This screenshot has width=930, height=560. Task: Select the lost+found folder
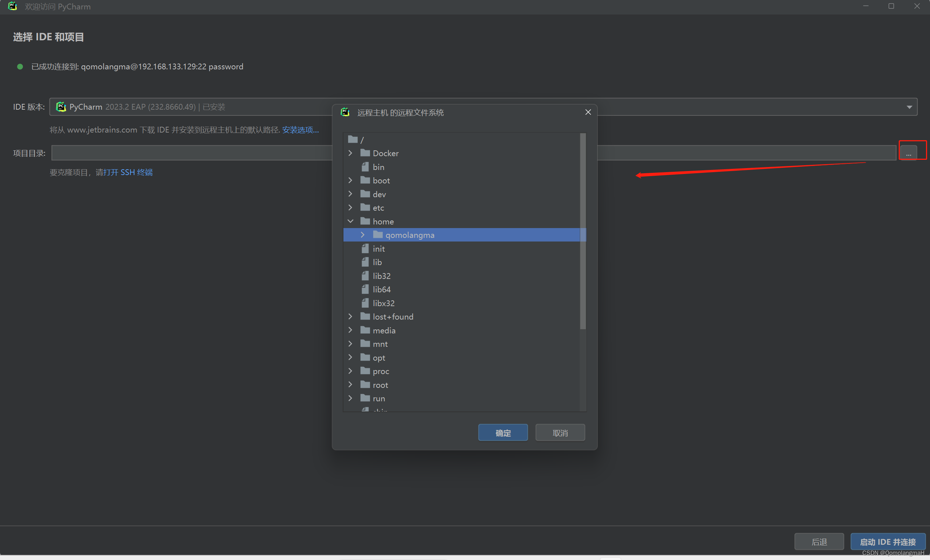point(393,316)
